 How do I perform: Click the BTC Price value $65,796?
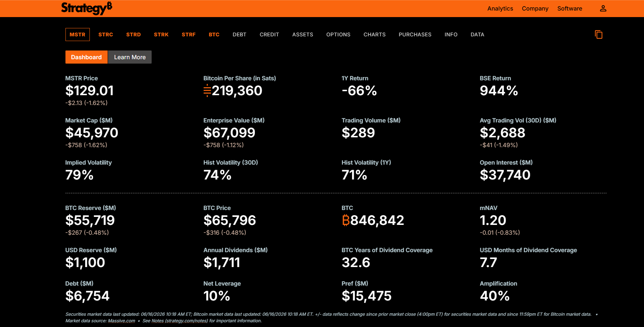pyautogui.click(x=230, y=220)
